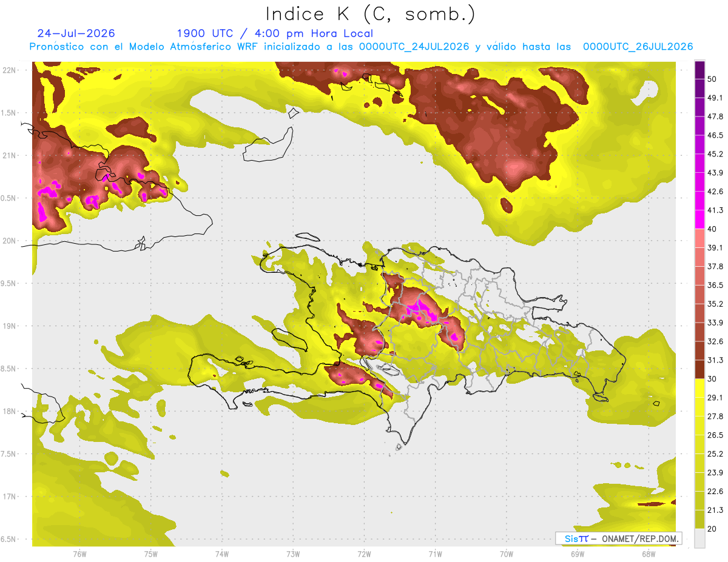Screen dimensions: 728x562
Task: Click the "73W" longitude label
Action: point(293,554)
